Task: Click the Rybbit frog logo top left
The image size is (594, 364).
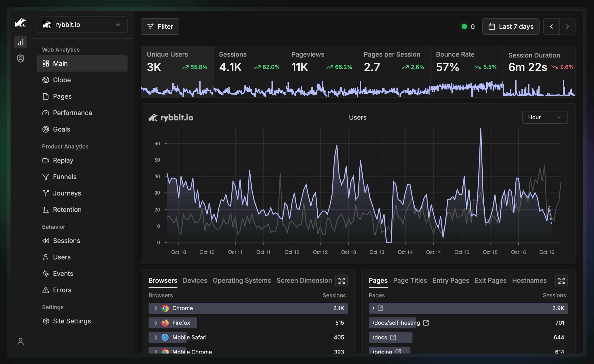Action: pos(20,23)
